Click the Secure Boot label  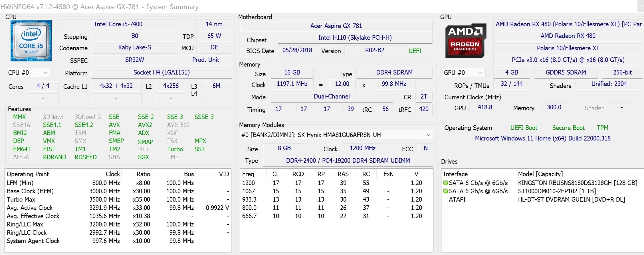pyautogui.click(x=568, y=128)
